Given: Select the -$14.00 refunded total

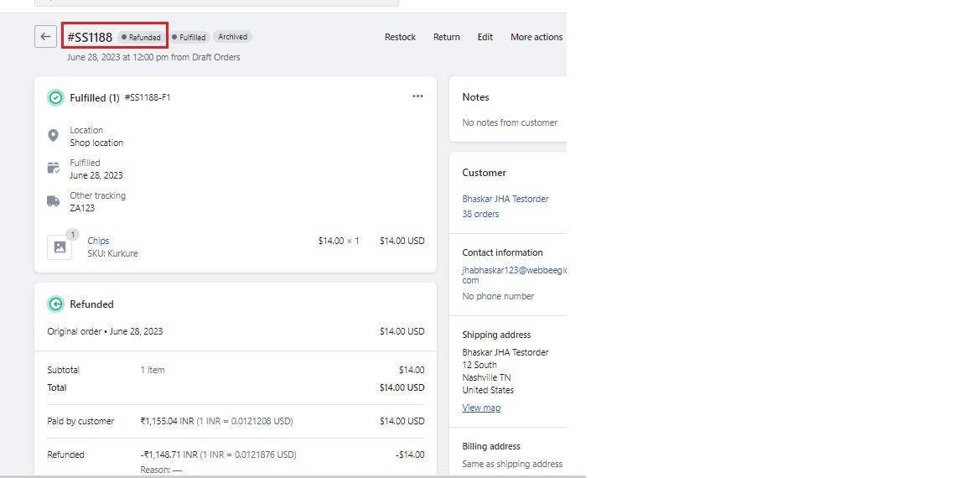Looking at the screenshot, I should tap(410, 455).
